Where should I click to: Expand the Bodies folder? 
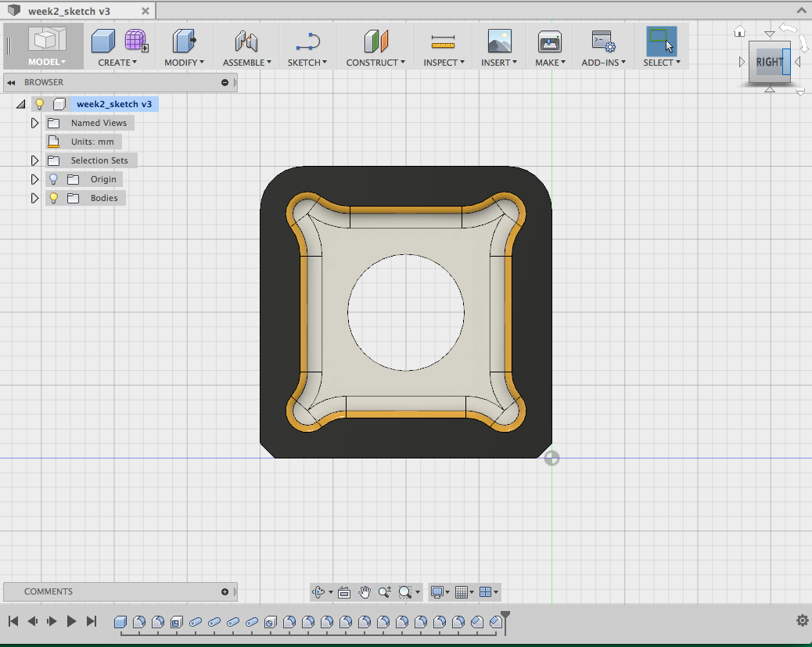34,198
